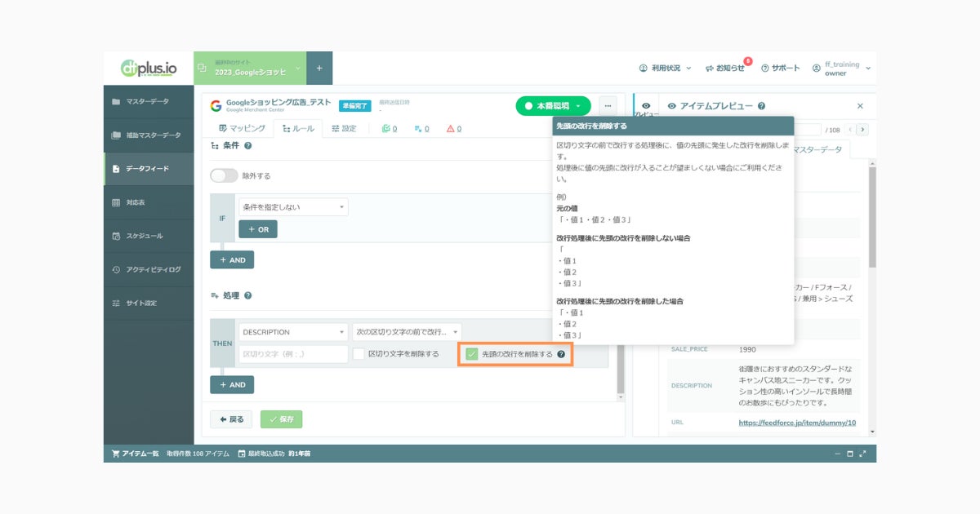This screenshot has width=980, height=514.
Task: Uncheck the 先頭の改行を削除する checkbox
Action: click(471, 354)
